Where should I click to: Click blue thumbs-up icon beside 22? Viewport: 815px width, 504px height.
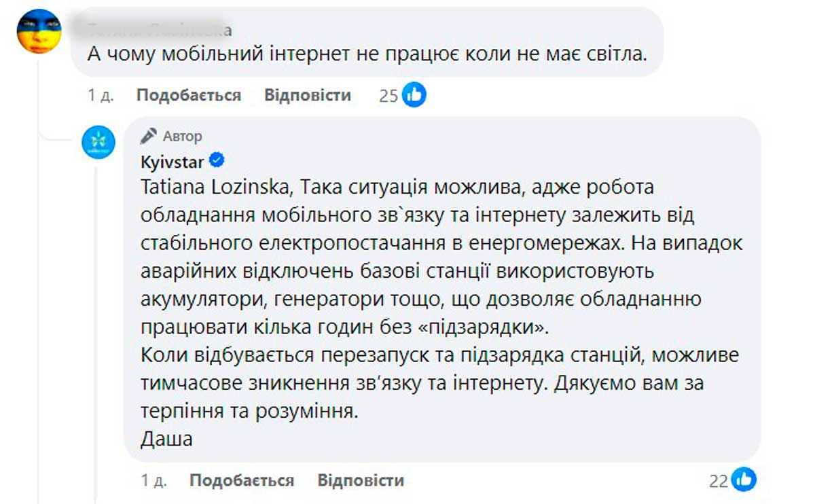pyautogui.click(x=744, y=480)
